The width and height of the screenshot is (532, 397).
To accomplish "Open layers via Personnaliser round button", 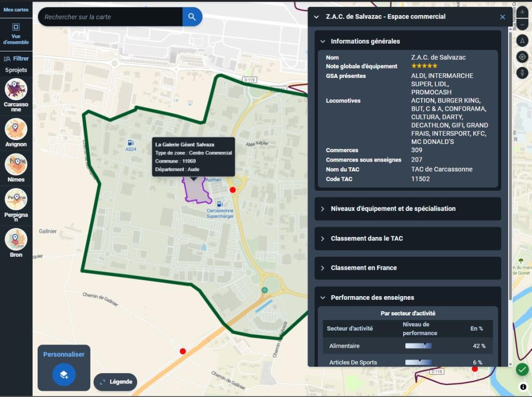I will (64, 375).
